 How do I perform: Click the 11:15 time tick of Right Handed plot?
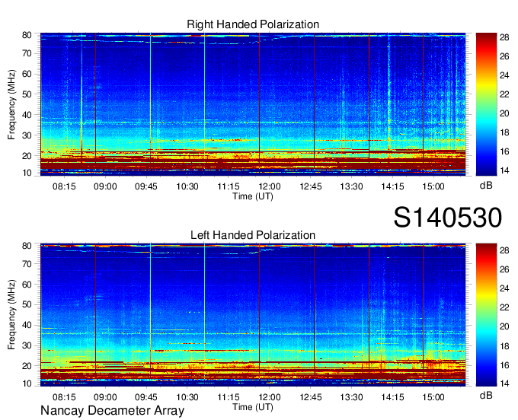(229, 186)
